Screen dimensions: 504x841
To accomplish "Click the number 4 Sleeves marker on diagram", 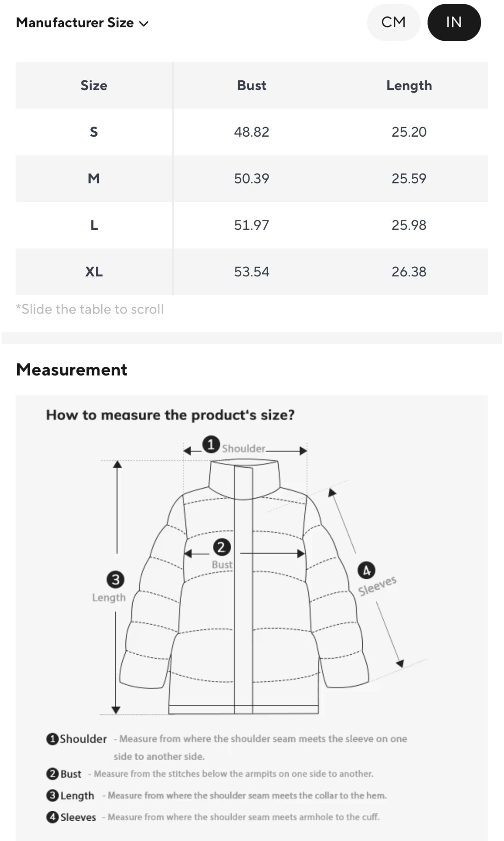I will [366, 571].
